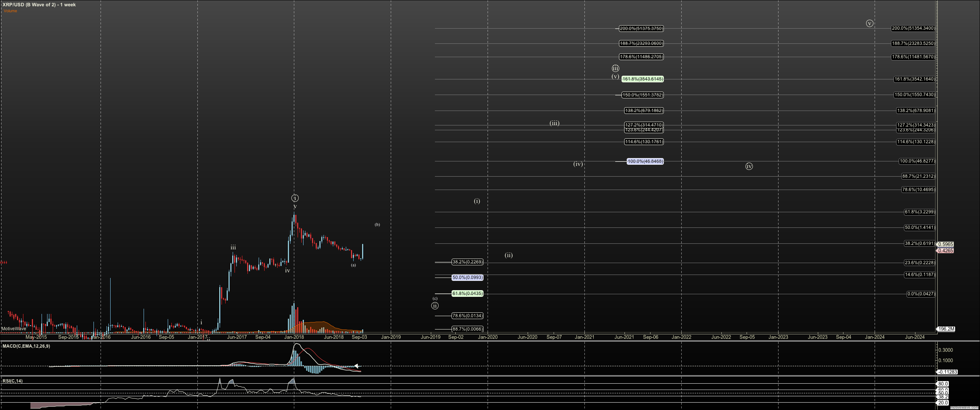Select the 161.8%(3542.1640) right-edge label
This screenshot has width=980, height=410.
(915, 79)
